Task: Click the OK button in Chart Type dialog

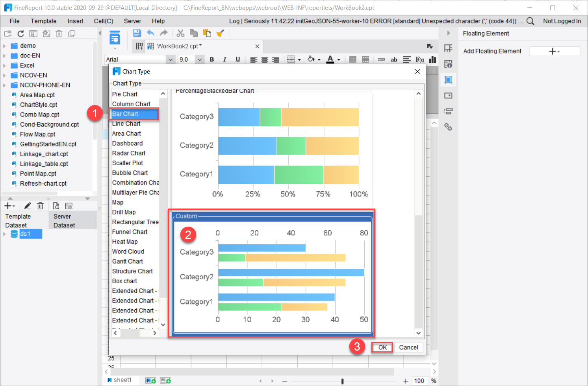Action: (x=382, y=347)
